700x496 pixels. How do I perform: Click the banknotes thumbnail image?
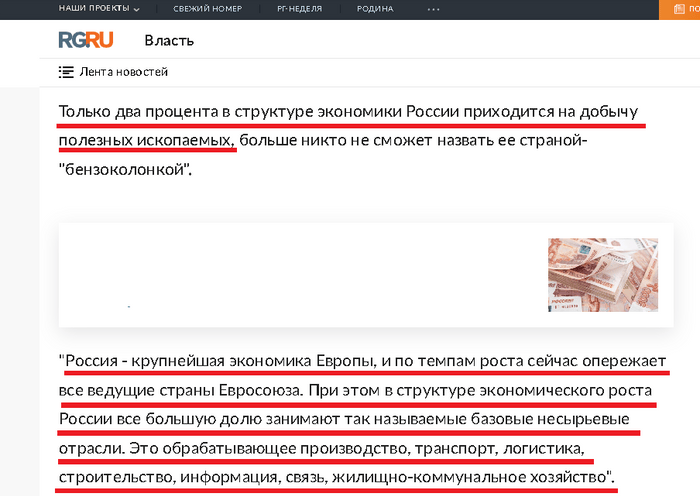tap(602, 274)
